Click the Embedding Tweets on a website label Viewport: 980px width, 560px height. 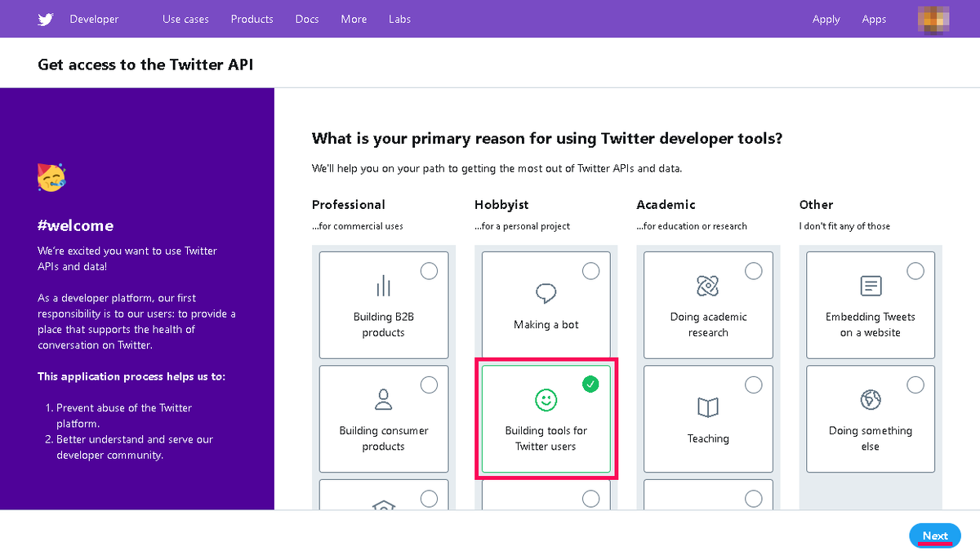[871, 325]
